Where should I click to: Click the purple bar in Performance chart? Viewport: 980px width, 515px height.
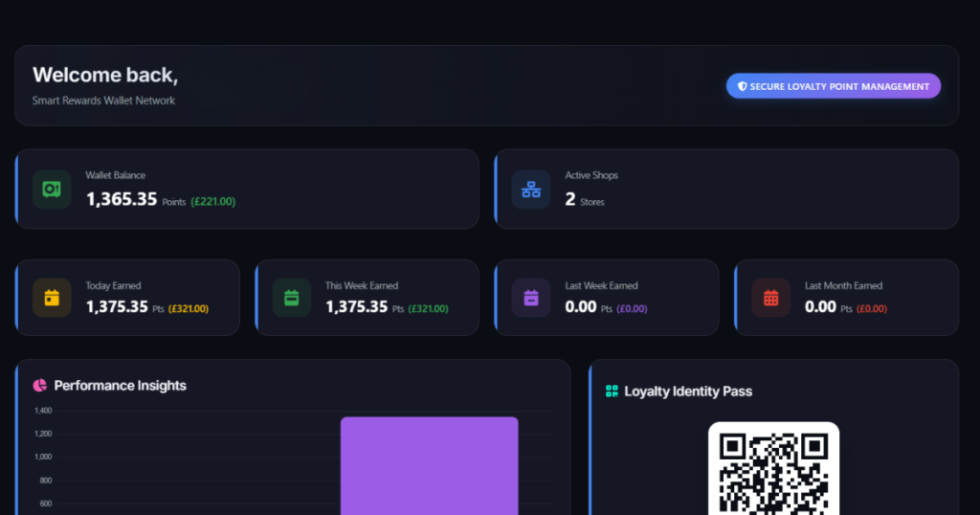(430, 465)
